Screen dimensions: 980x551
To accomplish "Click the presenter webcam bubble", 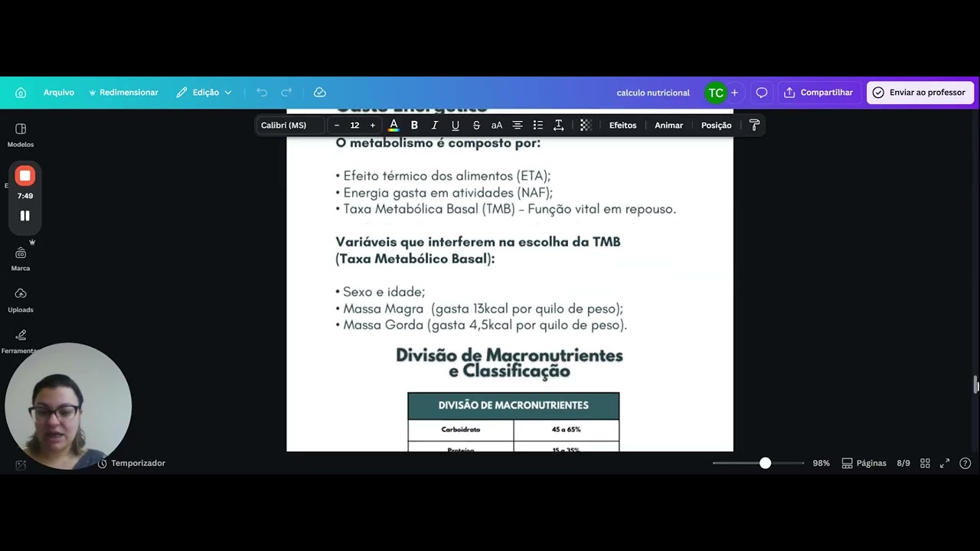I will 68,406.
